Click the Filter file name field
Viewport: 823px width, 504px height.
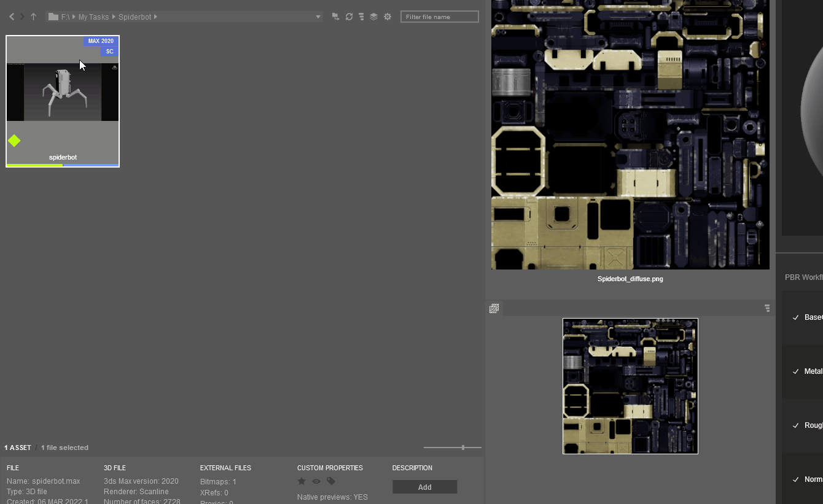tap(439, 17)
